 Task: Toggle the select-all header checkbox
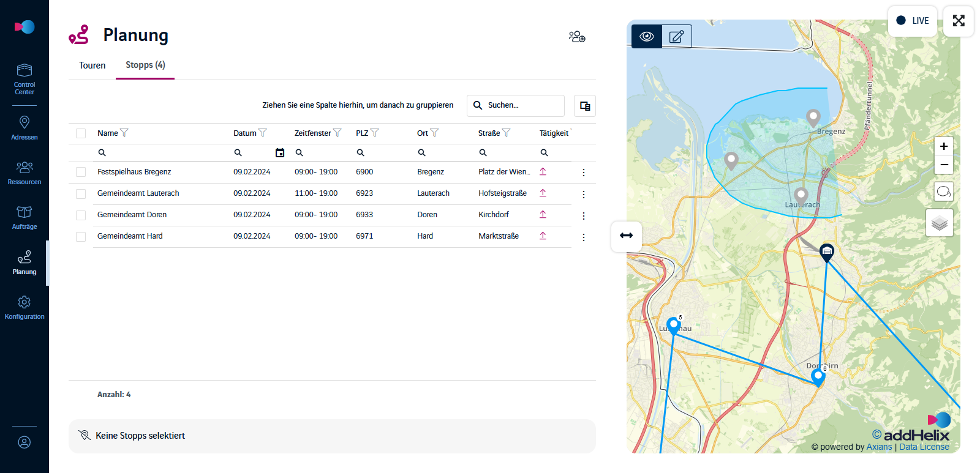(x=81, y=133)
